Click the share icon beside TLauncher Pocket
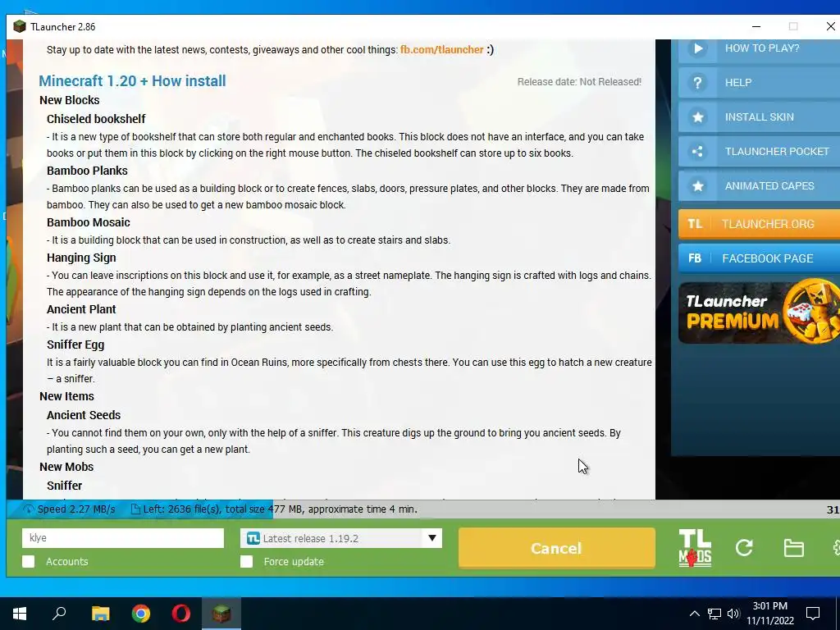This screenshot has width=840, height=630. [x=697, y=152]
